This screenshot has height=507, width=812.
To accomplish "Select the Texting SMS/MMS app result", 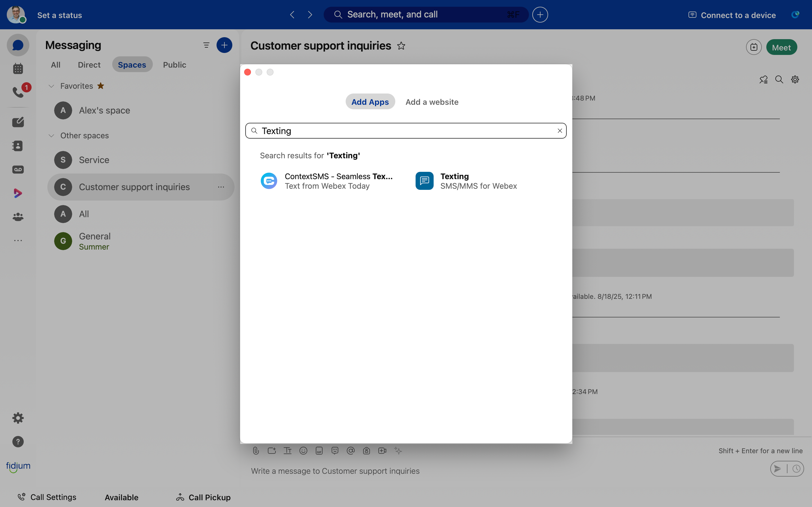I will point(466,181).
